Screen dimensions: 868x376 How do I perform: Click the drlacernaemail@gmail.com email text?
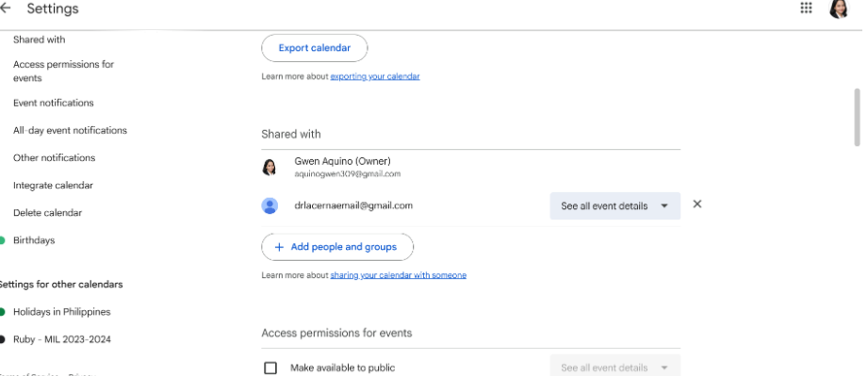(353, 205)
